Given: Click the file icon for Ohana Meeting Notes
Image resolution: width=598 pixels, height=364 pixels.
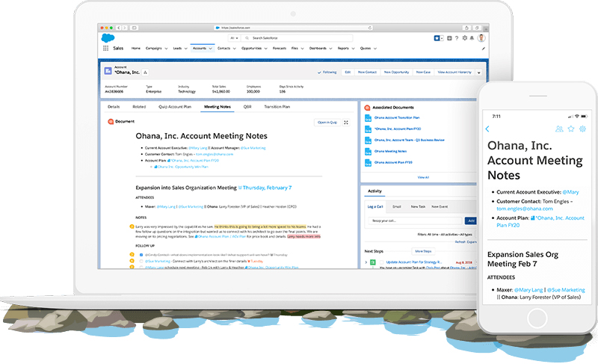Looking at the screenshot, I should pyautogui.click(x=368, y=151).
